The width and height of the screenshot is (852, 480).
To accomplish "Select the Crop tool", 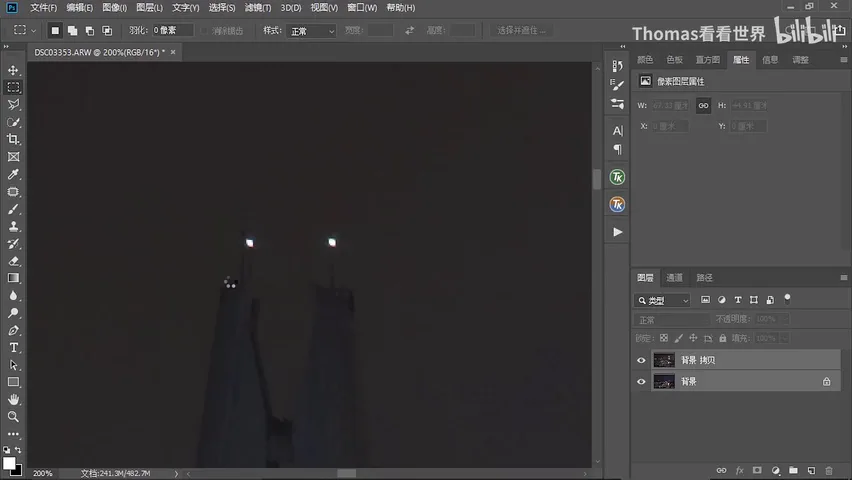I will (x=14, y=140).
